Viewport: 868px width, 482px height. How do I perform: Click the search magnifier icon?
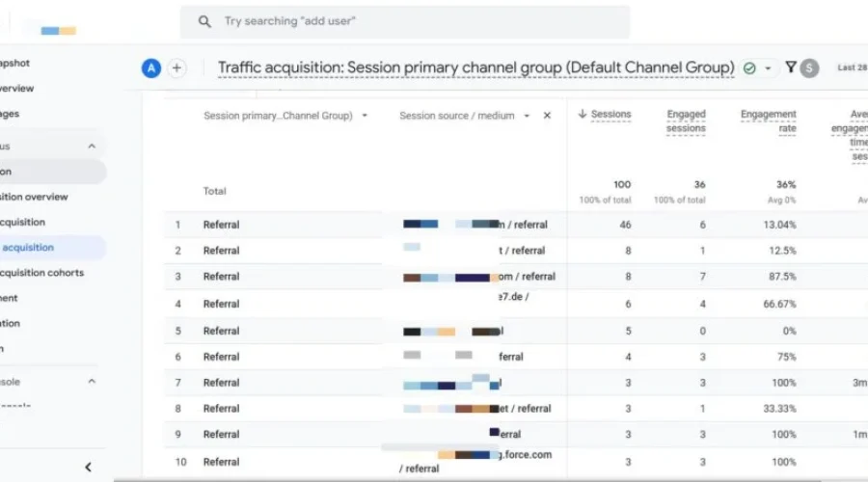pyautogui.click(x=204, y=21)
